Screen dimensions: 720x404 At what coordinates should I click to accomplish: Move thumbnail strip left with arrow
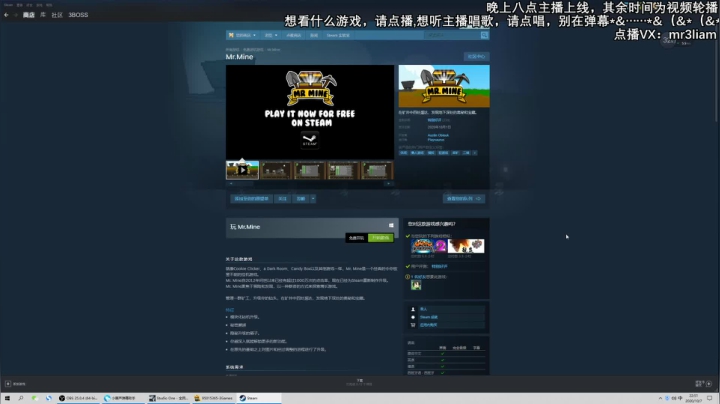231,184
